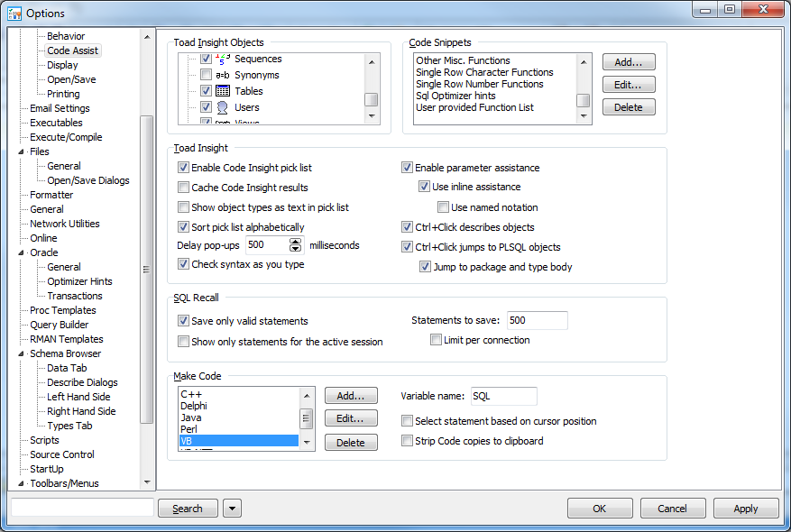Image resolution: width=791 pixels, height=532 pixels.
Task: Toggle Use inline assistance checkbox
Action: 424,187
